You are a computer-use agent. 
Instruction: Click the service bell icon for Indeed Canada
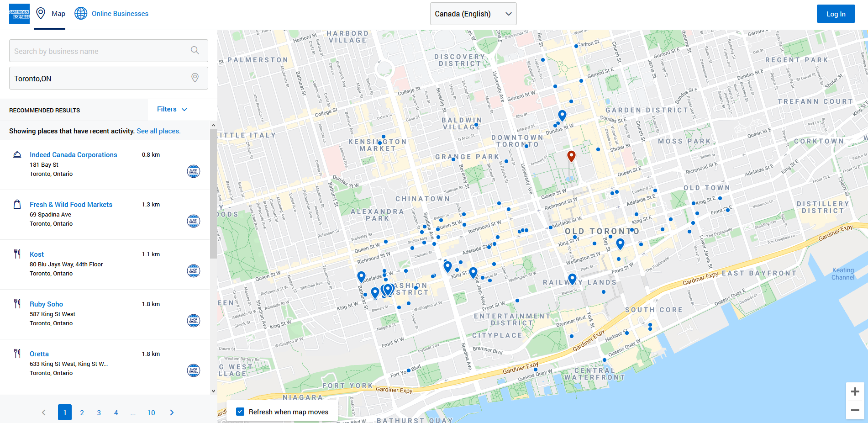click(x=17, y=154)
